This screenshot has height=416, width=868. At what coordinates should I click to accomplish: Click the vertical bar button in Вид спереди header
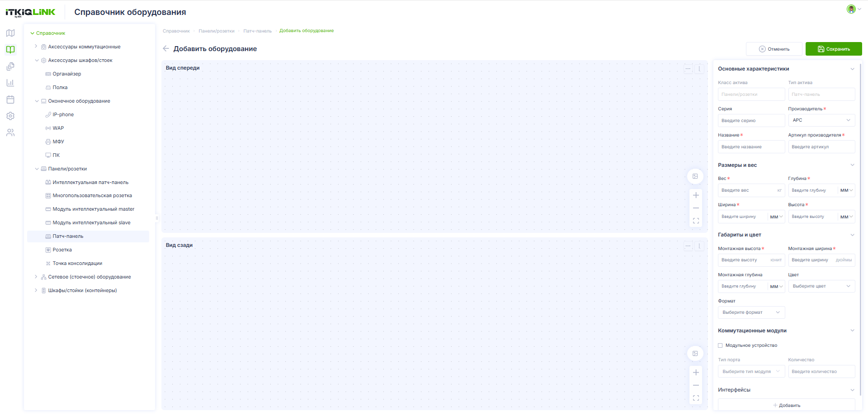click(699, 69)
